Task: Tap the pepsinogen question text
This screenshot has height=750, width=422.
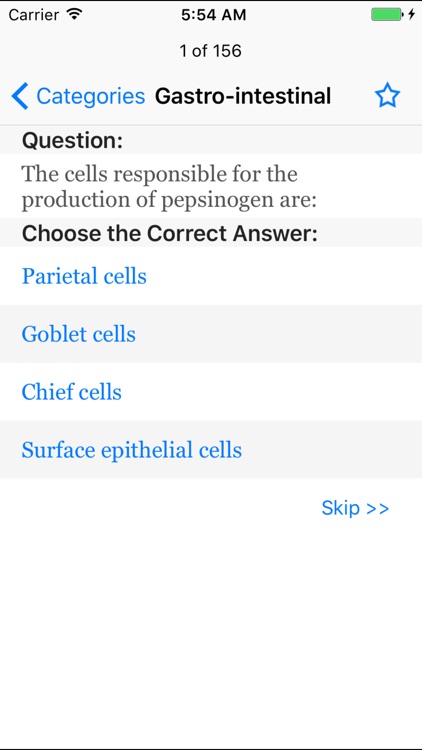Action: pos(169,187)
